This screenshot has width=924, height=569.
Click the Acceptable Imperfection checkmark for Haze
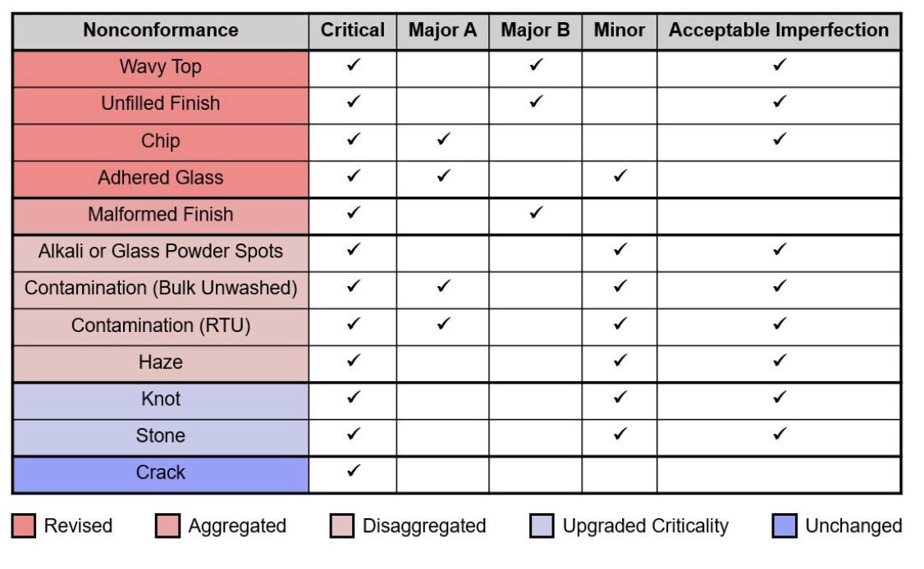(779, 360)
